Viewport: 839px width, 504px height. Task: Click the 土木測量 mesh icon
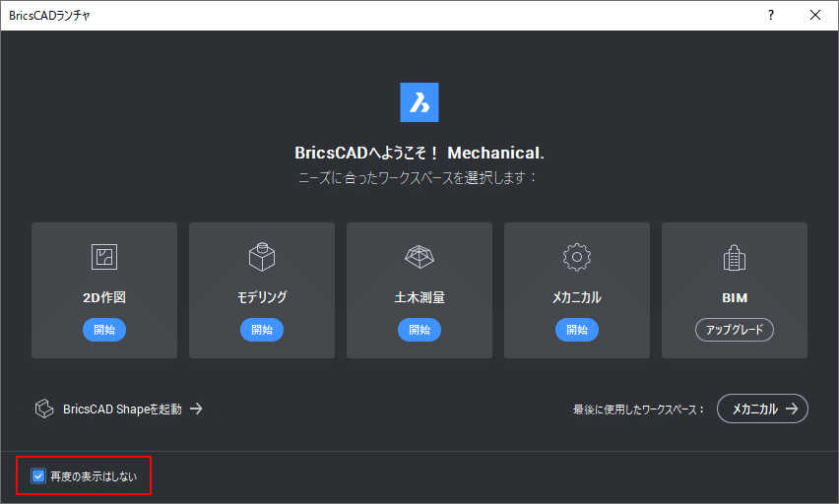coord(419,257)
